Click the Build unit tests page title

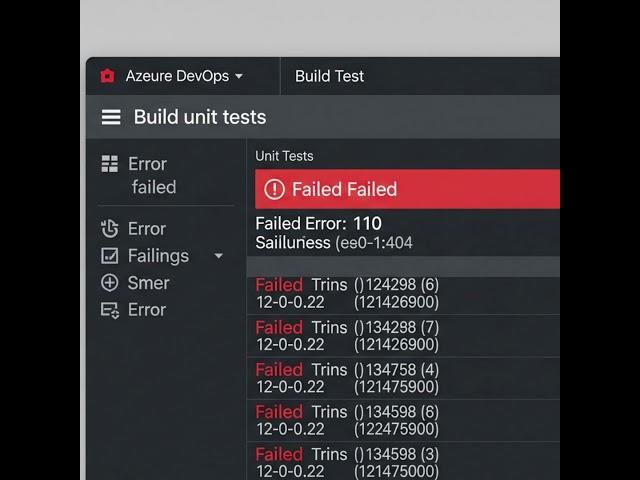click(x=200, y=117)
